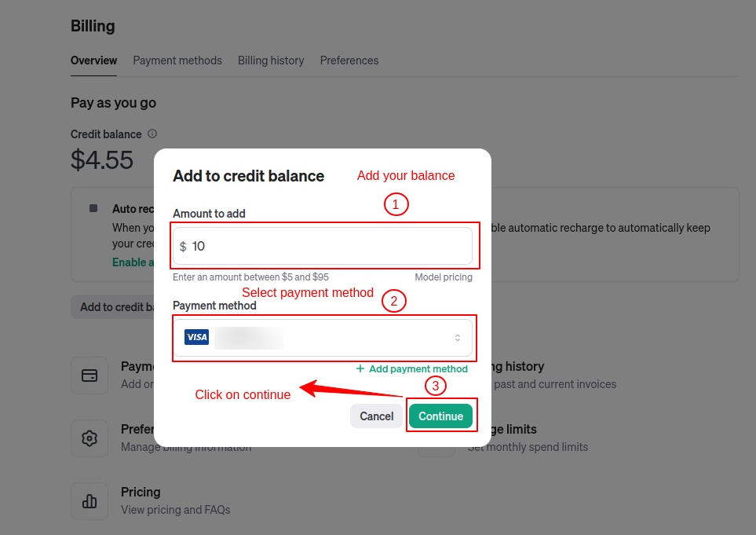Click the Visa card logo
The image size is (756, 535).
tap(196, 337)
